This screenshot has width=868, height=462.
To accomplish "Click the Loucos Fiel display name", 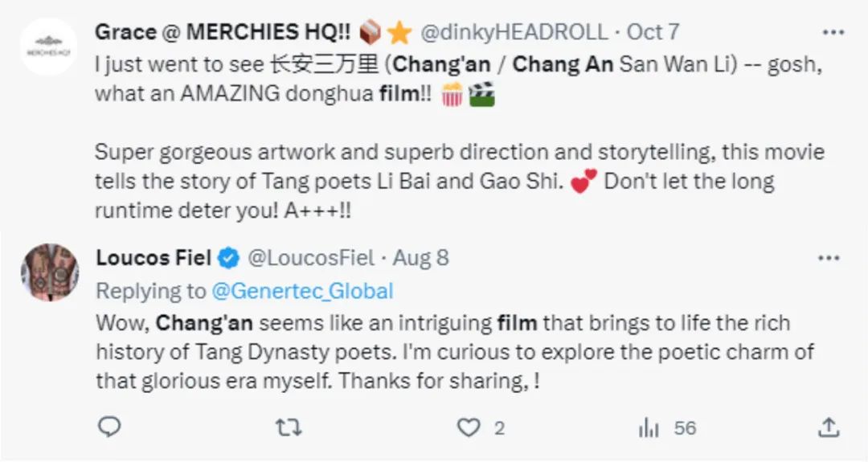I will click(154, 258).
